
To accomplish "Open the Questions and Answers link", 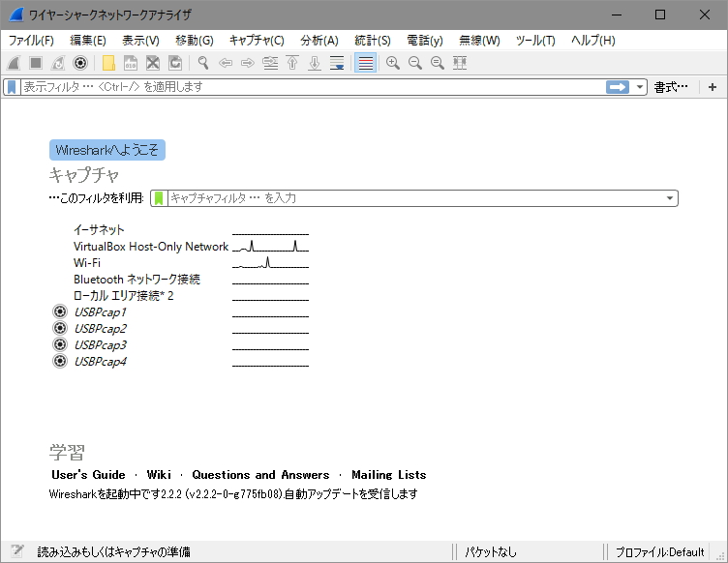I will coord(260,474).
